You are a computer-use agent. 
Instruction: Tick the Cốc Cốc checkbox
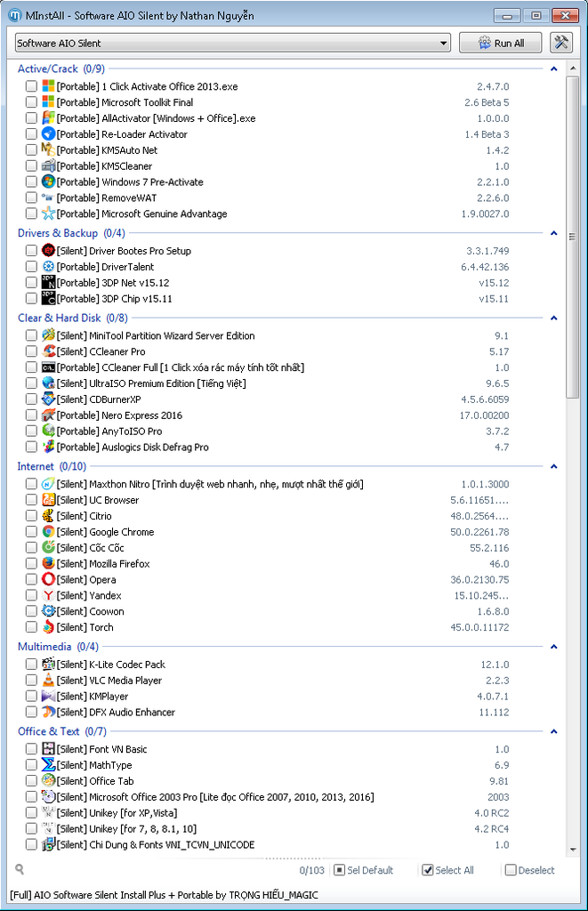(31, 548)
